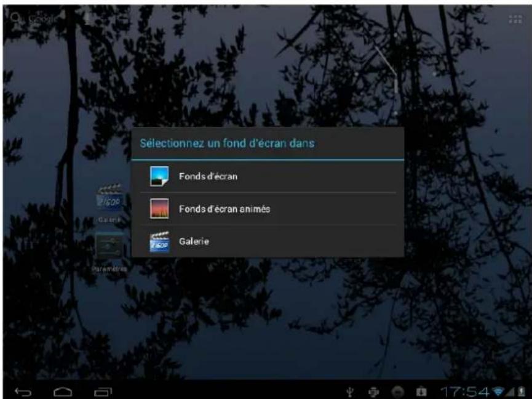Start voice search with the microphone icon
Image resolution: width=532 pixels, height=399 pixels.
[87, 18]
